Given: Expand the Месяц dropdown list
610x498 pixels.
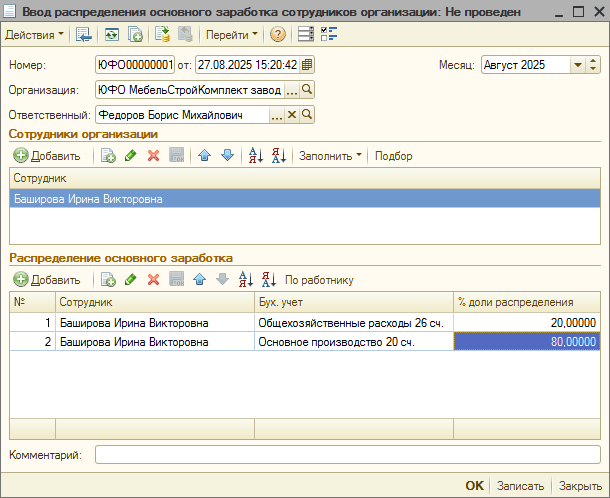Looking at the screenshot, I should pyautogui.click(x=578, y=65).
